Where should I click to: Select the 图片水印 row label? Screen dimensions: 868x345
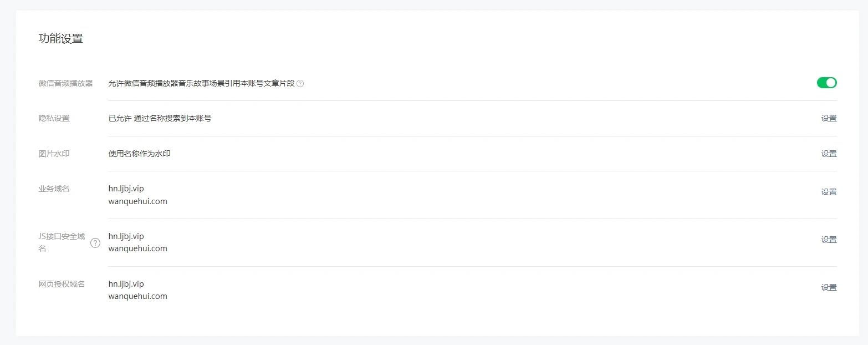coord(54,154)
